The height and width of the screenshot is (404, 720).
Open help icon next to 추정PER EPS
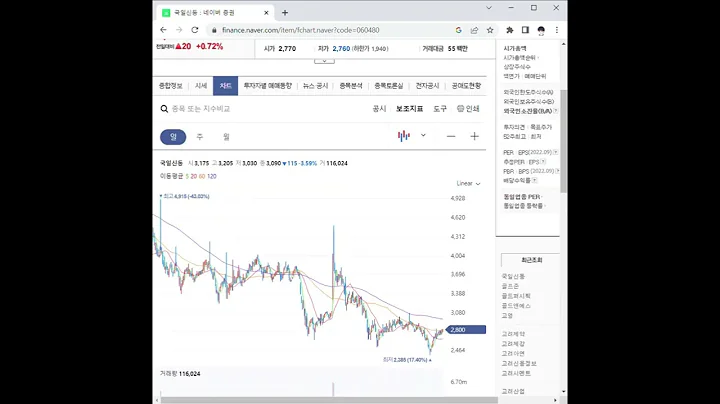tap(543, 162)
